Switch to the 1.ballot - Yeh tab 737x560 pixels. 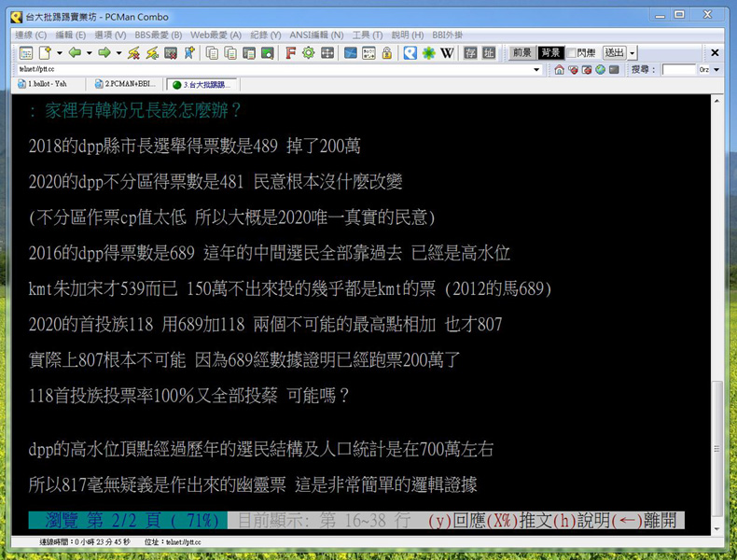tap(47, 84)
